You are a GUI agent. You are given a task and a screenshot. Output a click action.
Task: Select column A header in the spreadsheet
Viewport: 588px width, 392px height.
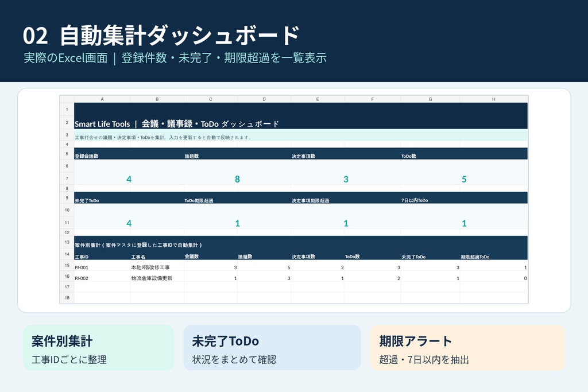click(x=102, y=99)
